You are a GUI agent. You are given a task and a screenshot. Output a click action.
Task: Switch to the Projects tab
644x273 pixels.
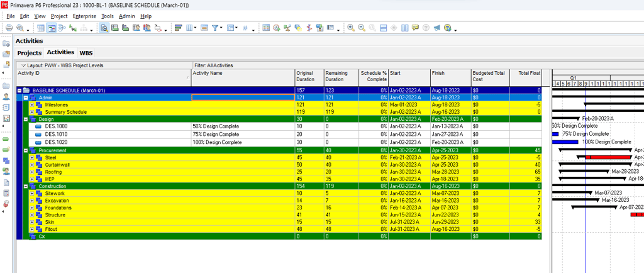[30, 53]
